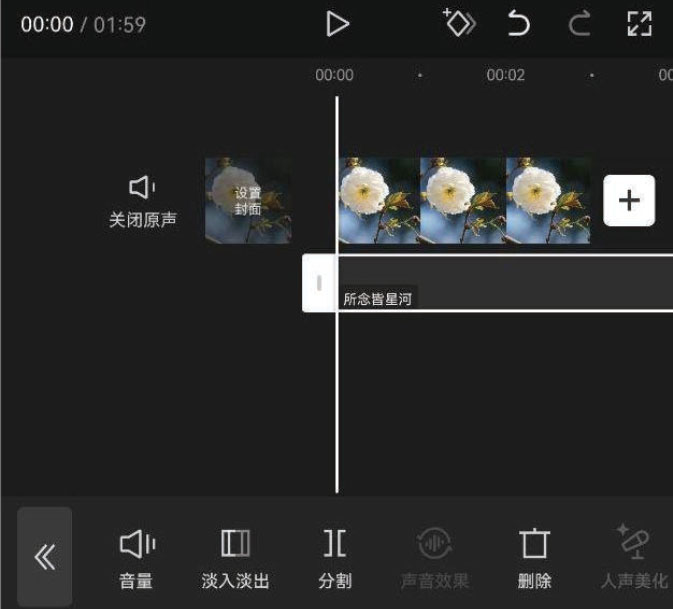673x609 pixels.
Task: Select the third flower clip frame
Action: (547, 200)
